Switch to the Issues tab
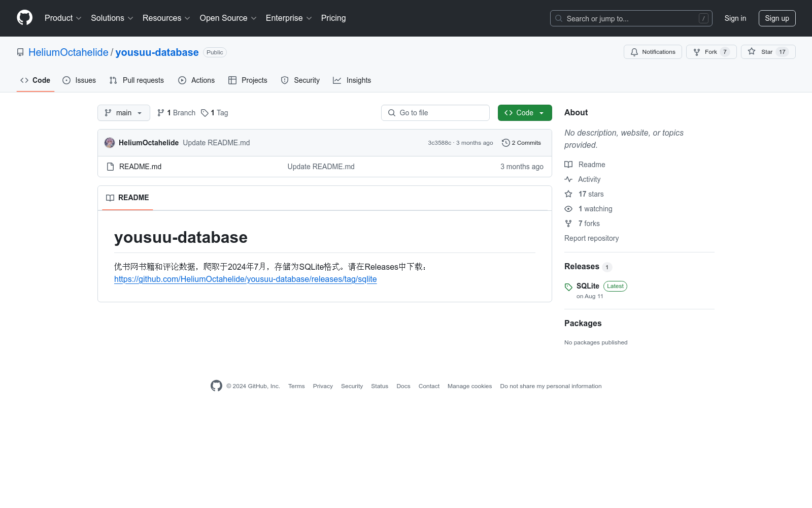 [x=79, y=80]
